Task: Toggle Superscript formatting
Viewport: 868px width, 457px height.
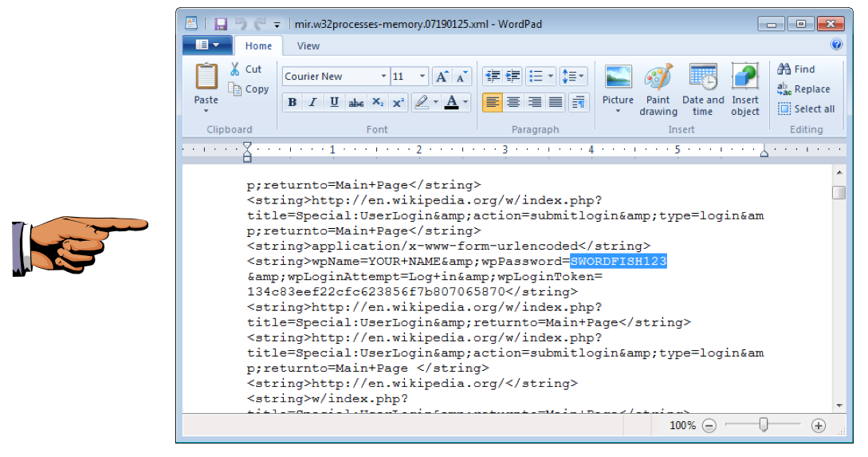Action: pos(398,102)
